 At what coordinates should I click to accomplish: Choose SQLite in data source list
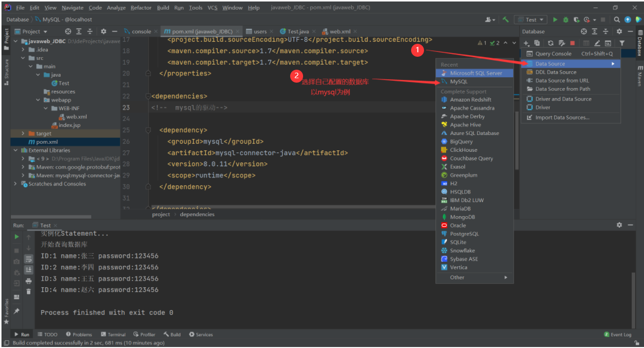pos(474,242)
